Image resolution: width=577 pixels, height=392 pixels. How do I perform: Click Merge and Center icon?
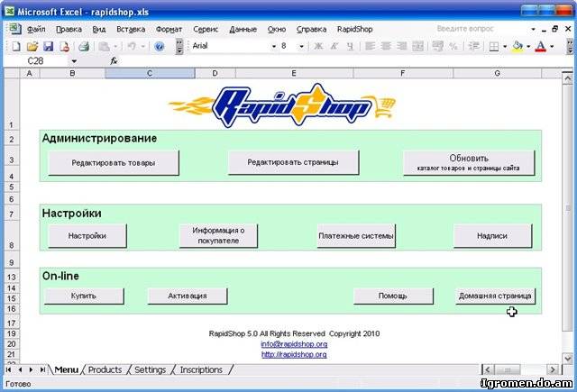pyautogui.click(x=417, y=46)
